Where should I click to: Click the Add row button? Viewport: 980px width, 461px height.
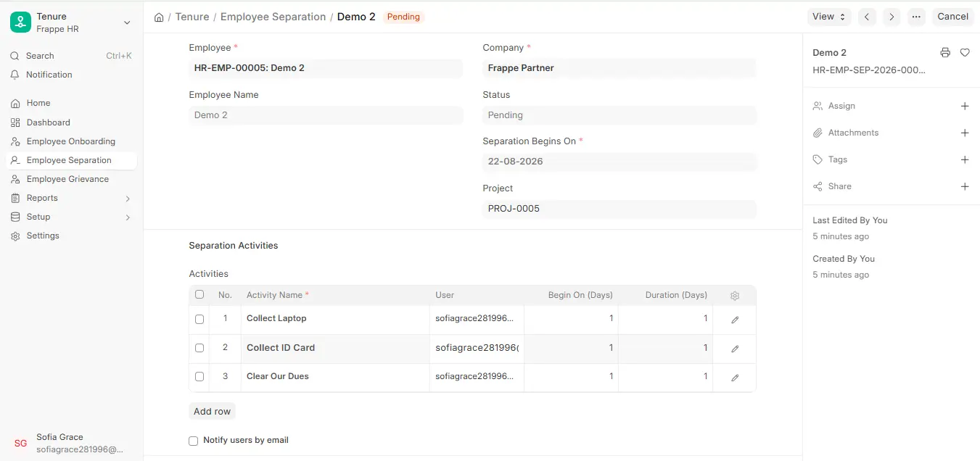212,411
